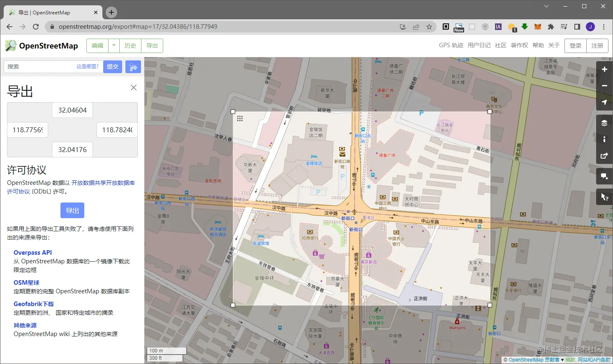Open the map key info button

tap(604, 139)
